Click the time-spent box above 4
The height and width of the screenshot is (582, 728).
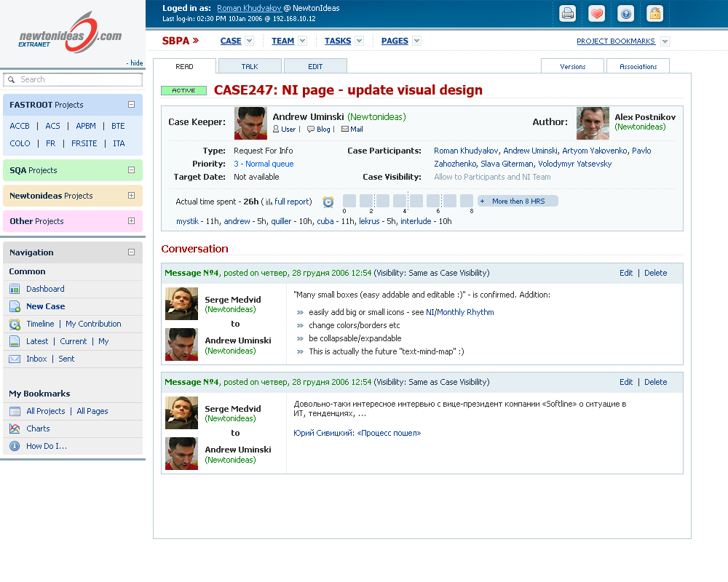(399, 201)
